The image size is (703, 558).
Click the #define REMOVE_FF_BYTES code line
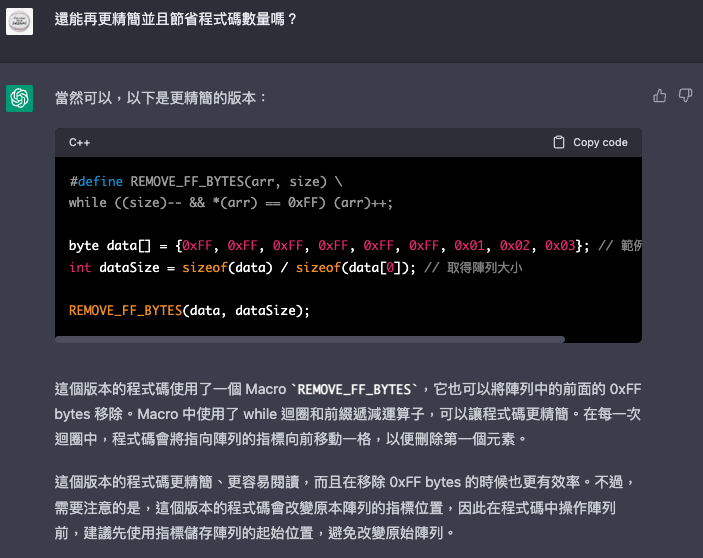tap(206, 182)
